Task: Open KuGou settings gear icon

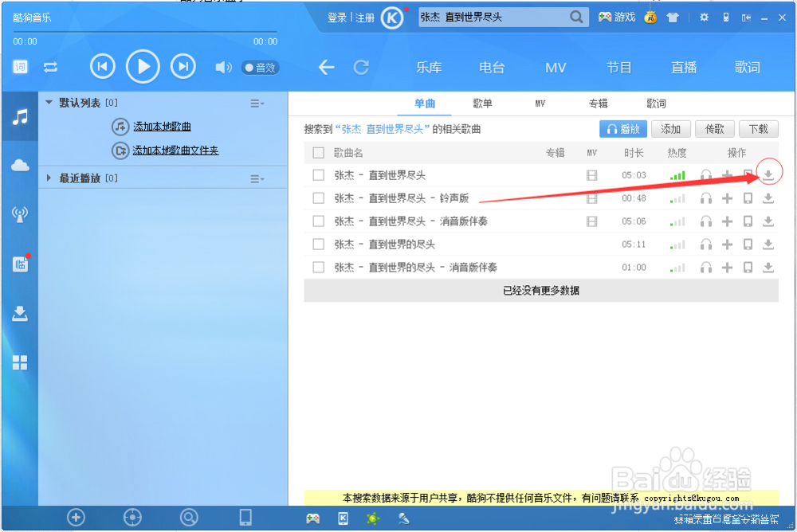Action: [703, 16]
